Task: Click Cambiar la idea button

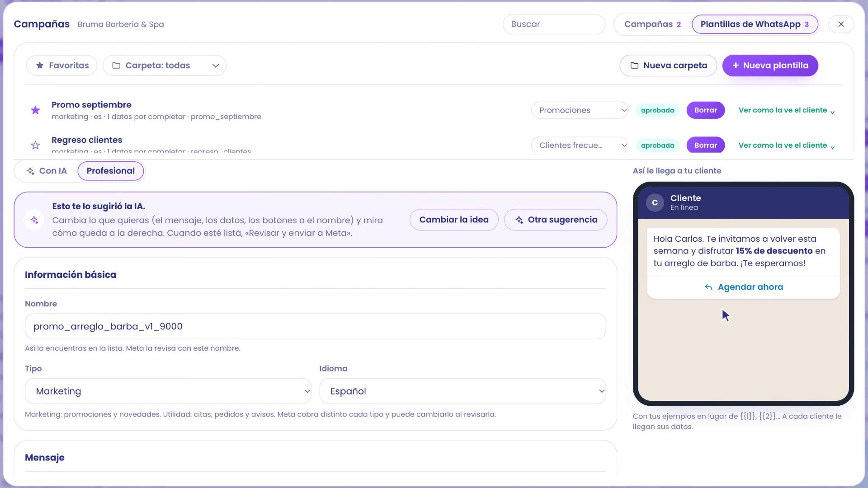Action: [x=454, y=220]
